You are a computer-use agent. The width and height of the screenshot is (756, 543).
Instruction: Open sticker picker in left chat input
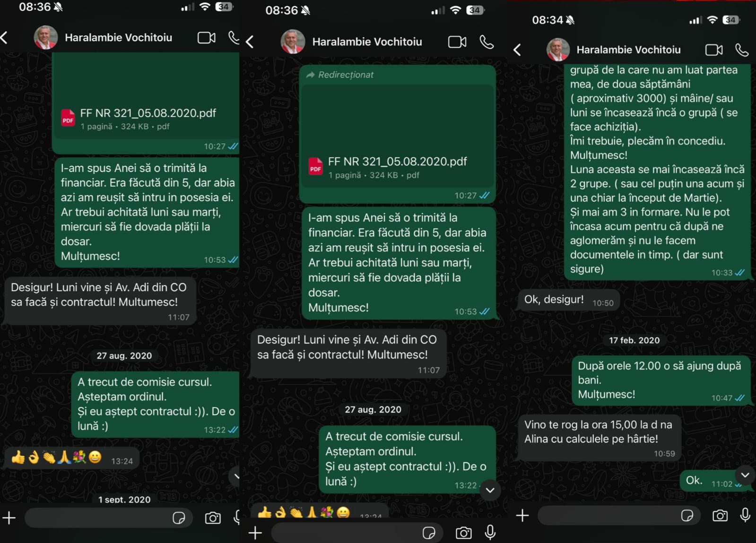tap(179, 518)
